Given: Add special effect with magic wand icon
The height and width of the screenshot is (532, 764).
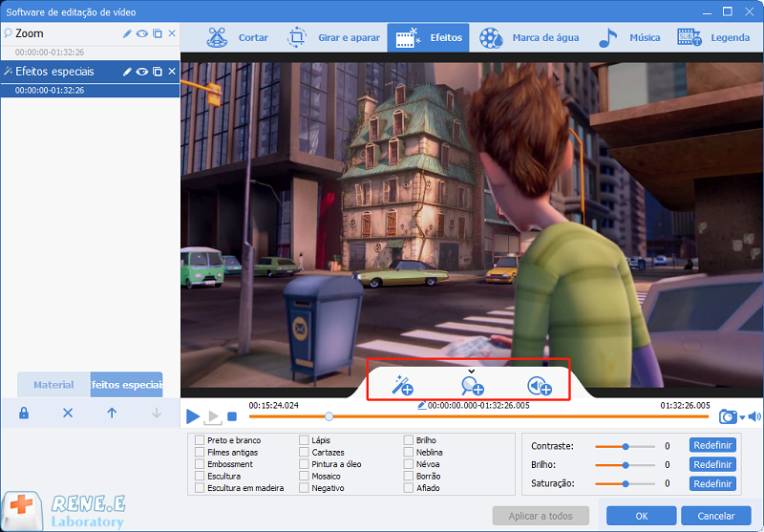Looking at the screenshot, I should point(403,386).
